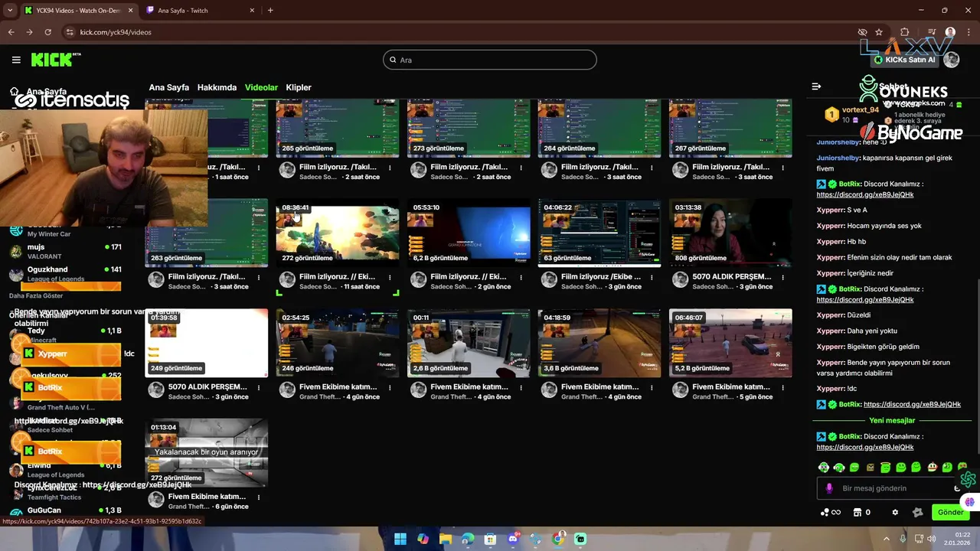Open the emote picker in message box
The width and height of the screenshot is (980, 551).
click(x=957, y=488)
